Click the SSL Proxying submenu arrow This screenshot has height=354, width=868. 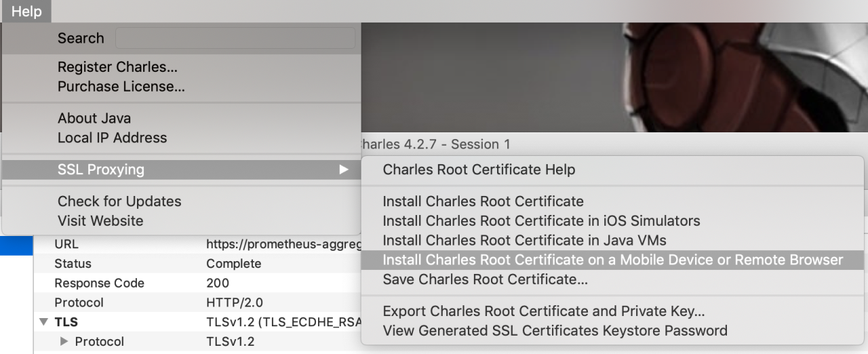(344, 170)
